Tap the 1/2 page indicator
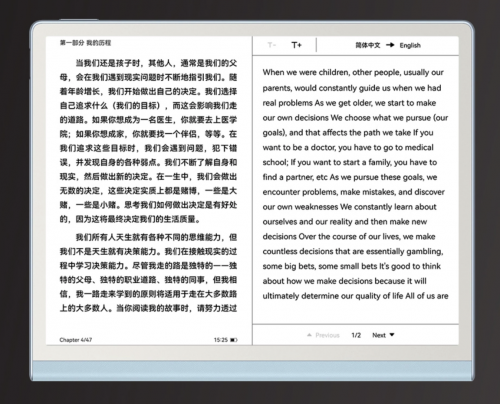 pos(356,335)
